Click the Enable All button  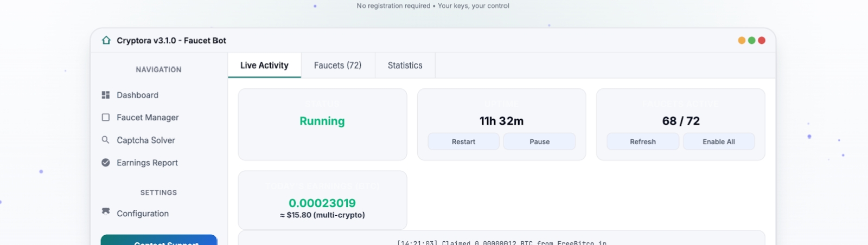718,141
